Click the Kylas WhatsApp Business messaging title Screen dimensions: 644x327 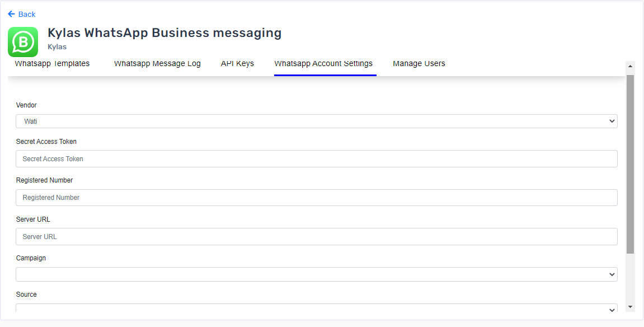(x=164, y=33)
